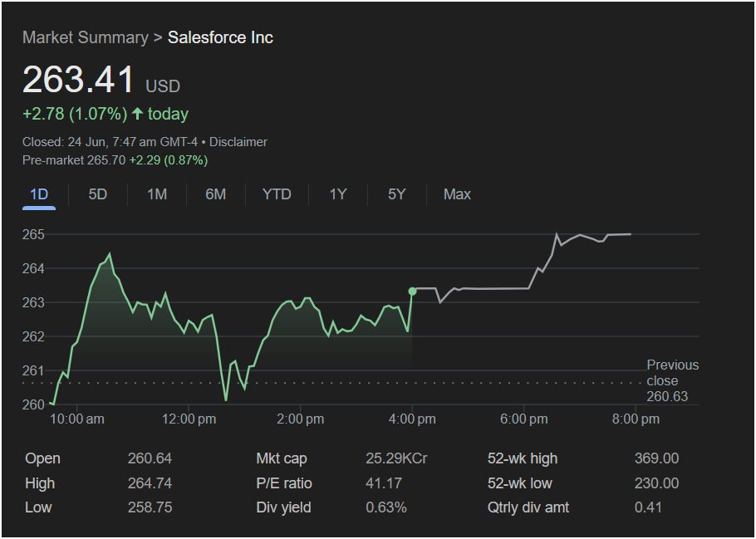Click the 263 y-axis label
Viewport: 756px width, 539px height.
[x=33, y=303]
